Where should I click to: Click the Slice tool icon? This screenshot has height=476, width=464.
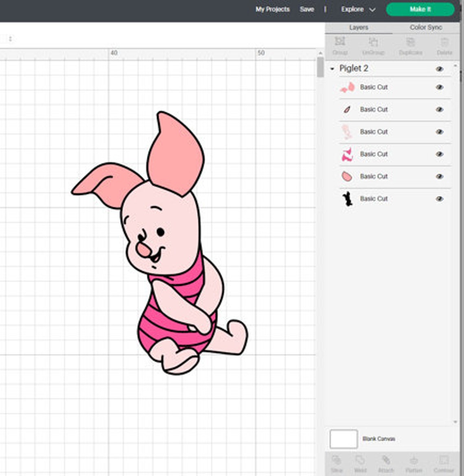pyautogui.click(x=336, y=461)
